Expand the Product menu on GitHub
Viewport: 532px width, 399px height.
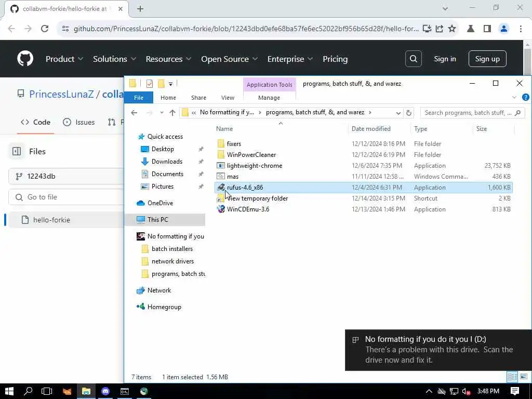[x=64, y=59]
